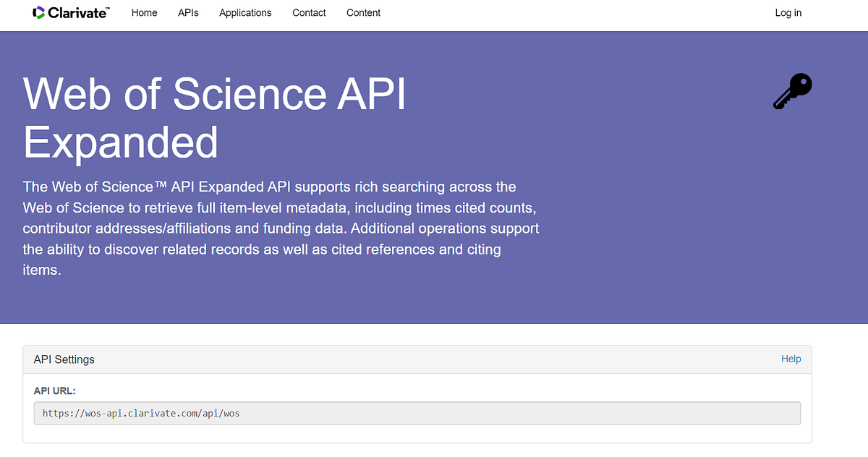Screen dimensions: 868x457
Task: Navigate to the Contact page
Action: [x=309, y=13]
